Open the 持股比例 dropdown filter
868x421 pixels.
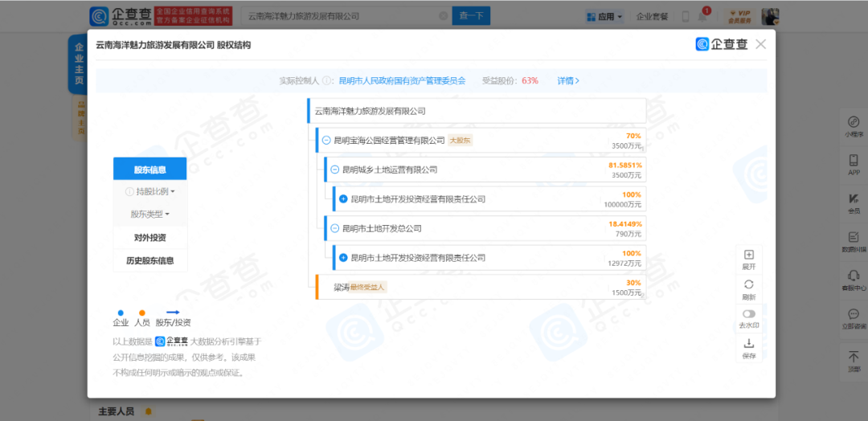point(150,192)
